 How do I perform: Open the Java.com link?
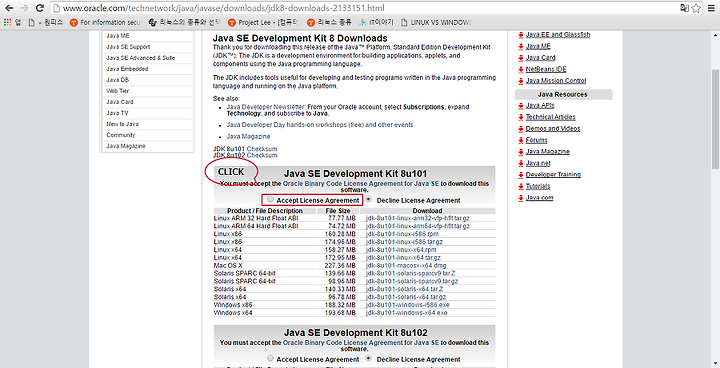tap(539, 198)
